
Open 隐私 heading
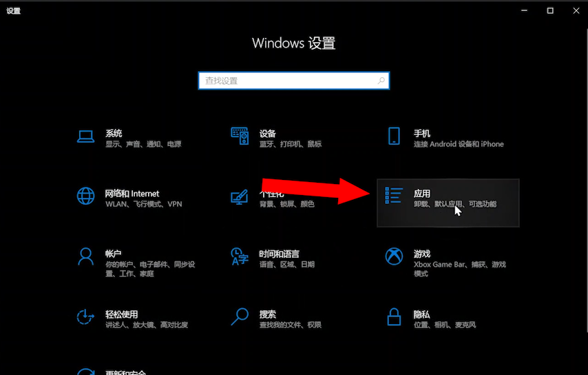[x=422, y=314]
